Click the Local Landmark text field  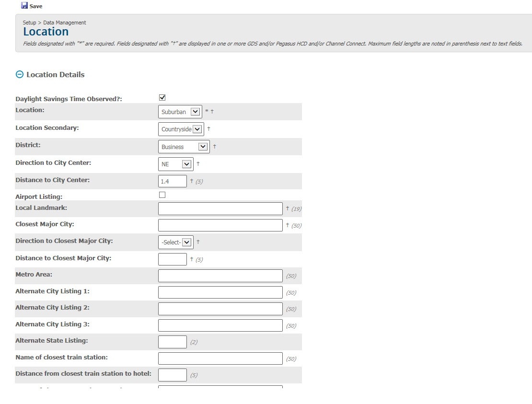tap(220, 208)
